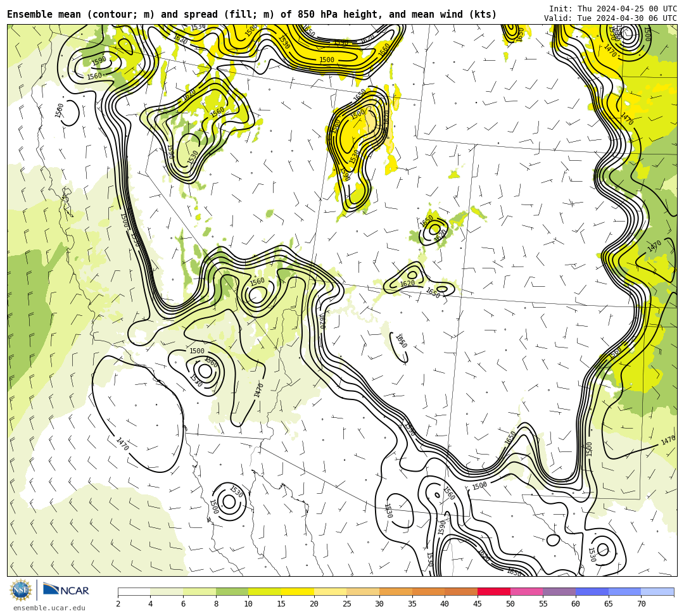Select the pink 50–55 m colorbar segment
This screenshot has width=684, height=616.
pyautogui.click(x=526, y=591)
